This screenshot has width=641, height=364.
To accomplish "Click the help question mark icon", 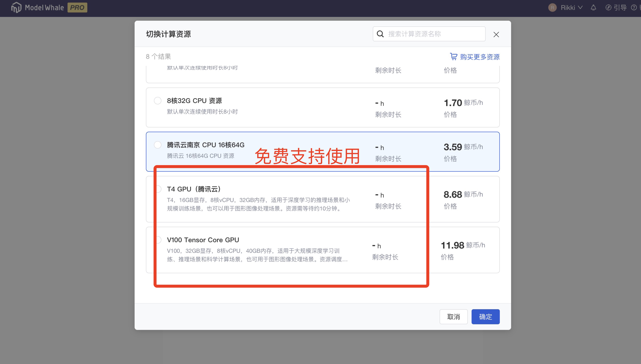I will click(634, 8).
